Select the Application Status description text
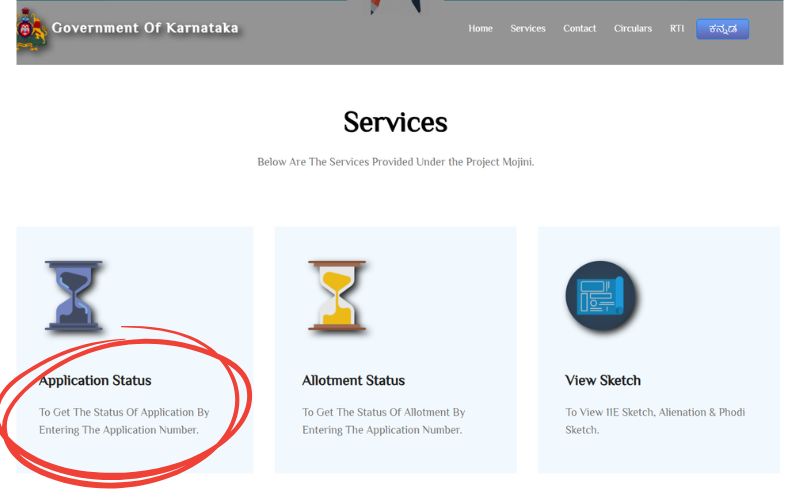Screen dimensions: 800x500 [x=124, y=421]
